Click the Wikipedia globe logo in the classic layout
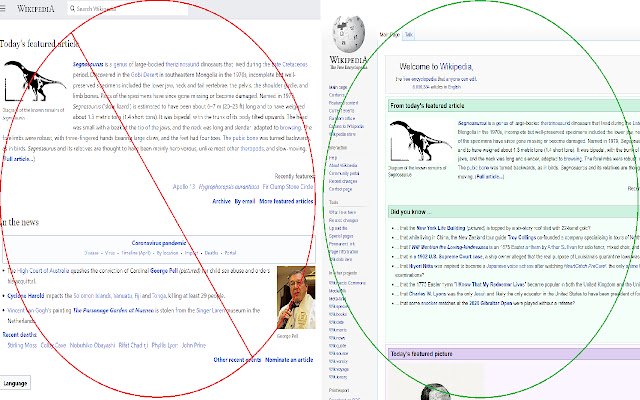Screen dimensions: 640x400 (x=348, y=34)
